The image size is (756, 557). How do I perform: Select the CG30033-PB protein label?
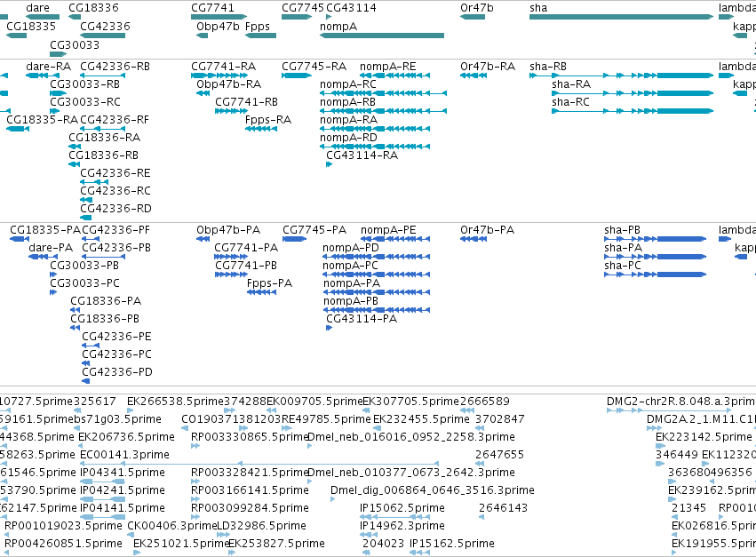85,266
